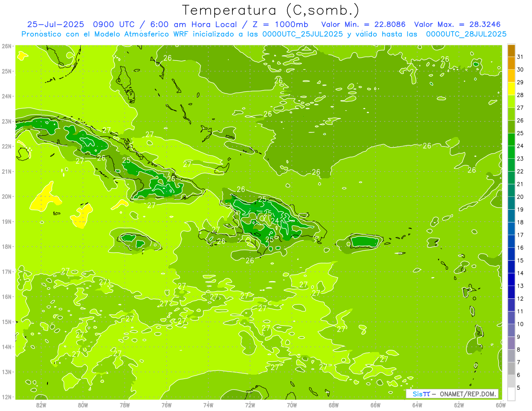Screen dimensions: 532x411
Task: Click the 12N latitude axis label
Action: [x=7, y=397]
